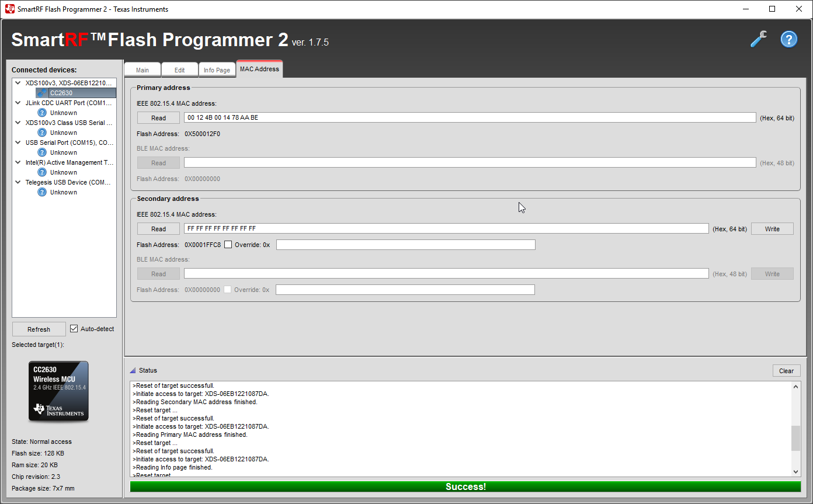Viewport: 813px width, 504px height.
Task: Click the secondary BLE Override address field
Action: (x=405, y=290)
